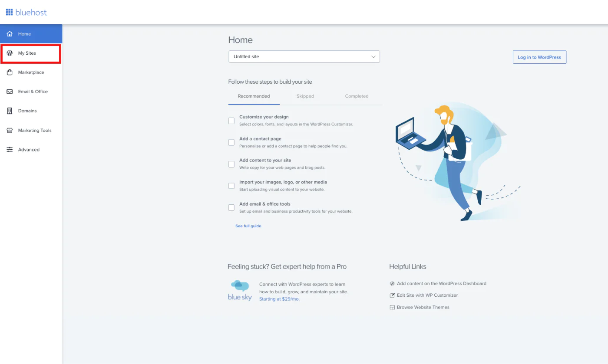Open Browse Website Themes link
The image size is (608, 364).
[423, 307]
